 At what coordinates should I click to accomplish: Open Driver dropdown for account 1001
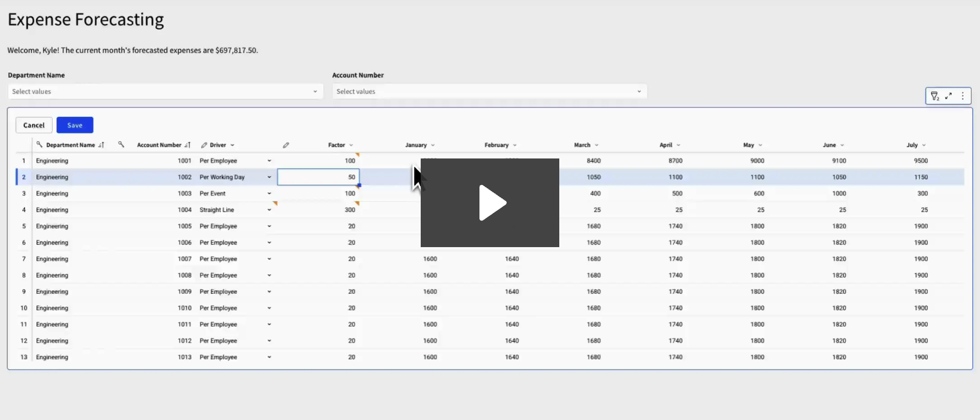click(x=269, y=161)
